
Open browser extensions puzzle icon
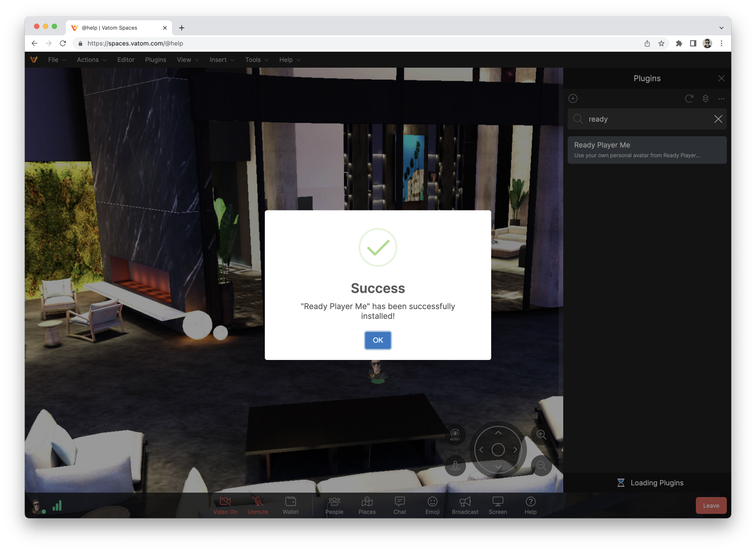tap(679, 43)
